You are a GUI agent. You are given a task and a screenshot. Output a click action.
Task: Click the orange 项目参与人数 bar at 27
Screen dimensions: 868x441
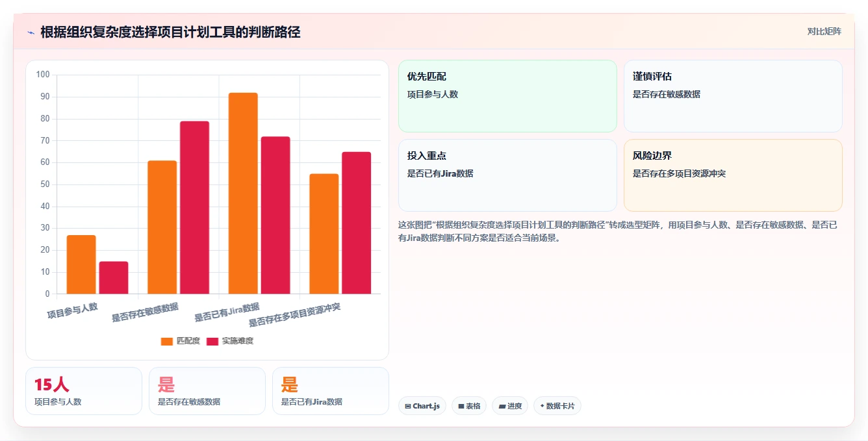tap(81, 264)
